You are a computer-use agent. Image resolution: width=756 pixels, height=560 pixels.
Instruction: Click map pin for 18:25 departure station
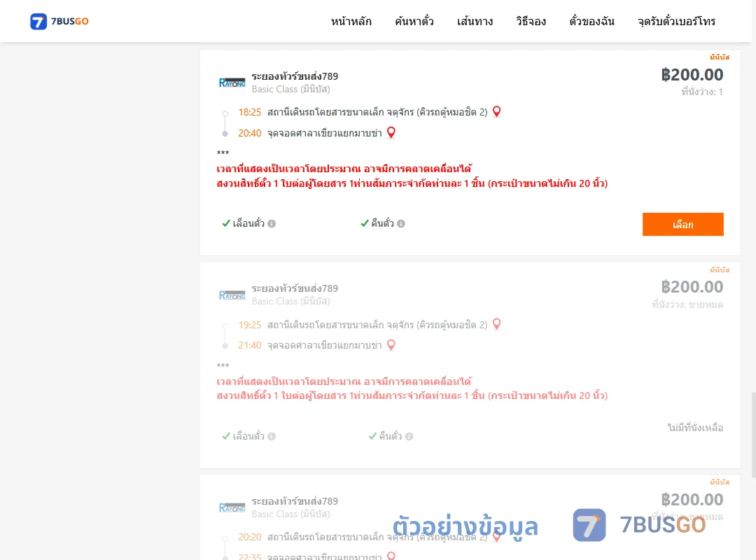click(496, 112)
